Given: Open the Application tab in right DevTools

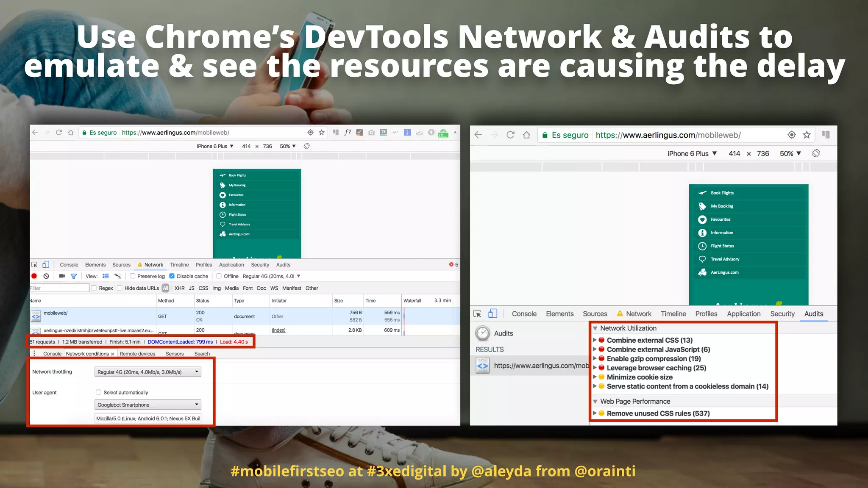Looking at the screenshot, I should (x=744, y=314).
